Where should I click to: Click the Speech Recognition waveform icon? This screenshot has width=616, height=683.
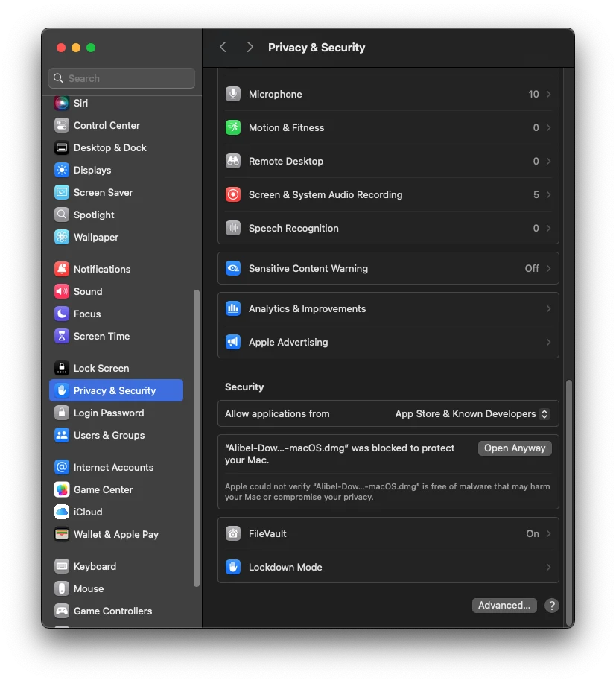tap(233, 228)
